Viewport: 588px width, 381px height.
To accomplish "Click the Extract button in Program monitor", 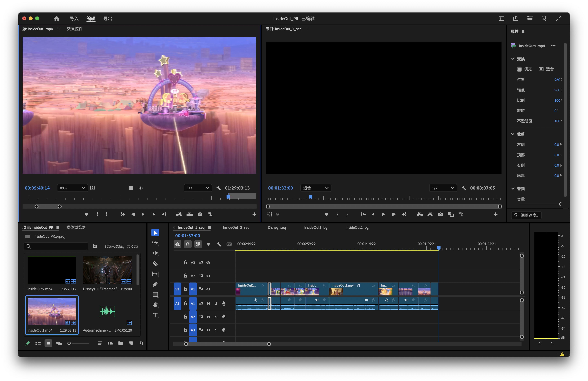I will coord(430,214).
